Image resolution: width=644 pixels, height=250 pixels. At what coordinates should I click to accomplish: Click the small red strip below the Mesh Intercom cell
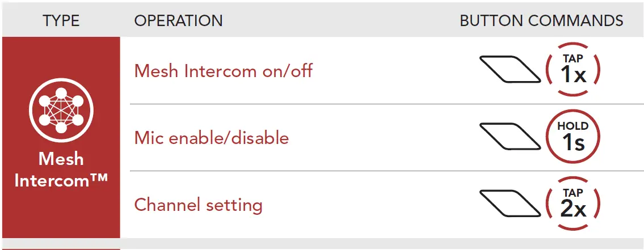61,248
